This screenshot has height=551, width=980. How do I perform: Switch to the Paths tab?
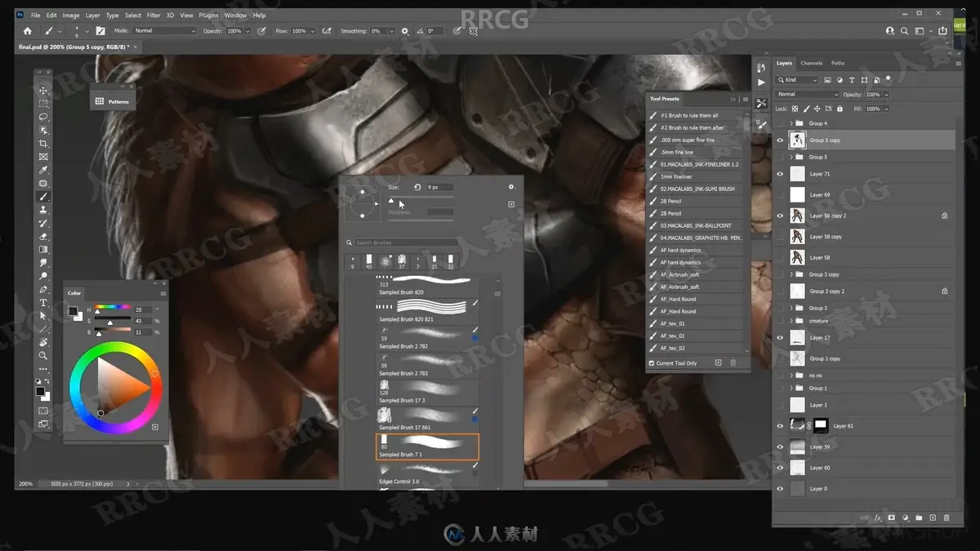838,63
